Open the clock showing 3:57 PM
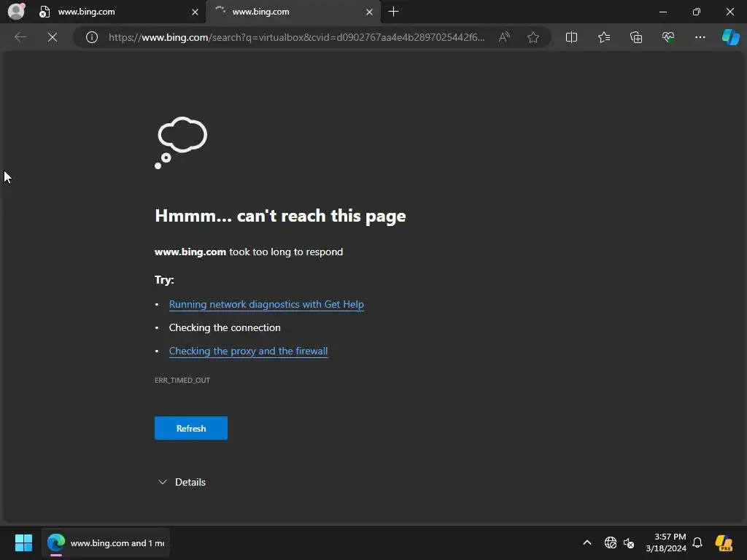The image size is (747, 560). point(666,542)
